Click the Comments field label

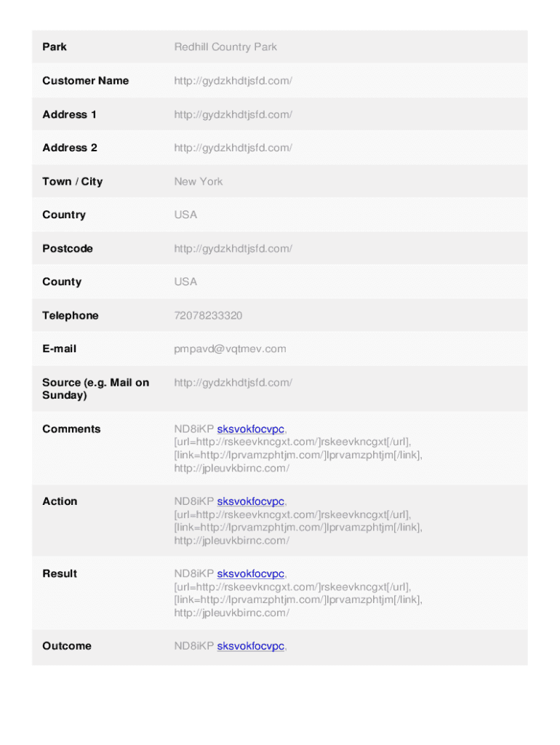click(x=71, y=429)
